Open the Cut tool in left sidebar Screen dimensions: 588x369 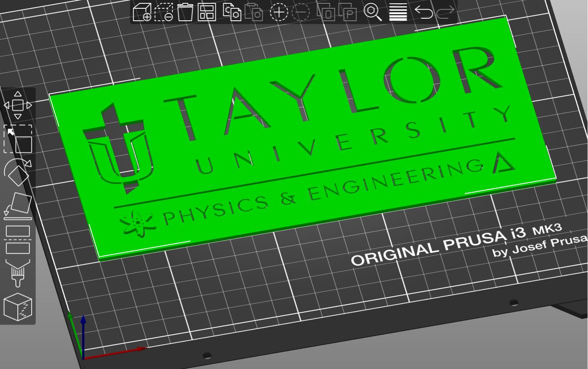click(18, 239)
